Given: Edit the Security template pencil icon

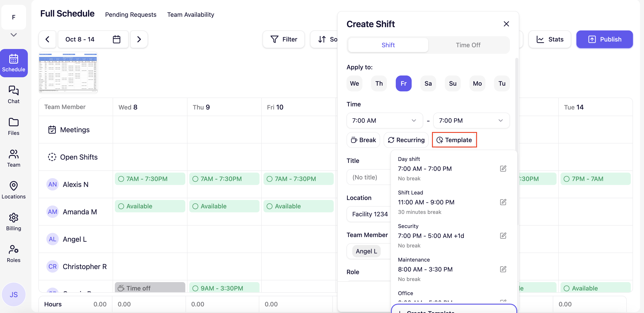Looking at the screenshot, I should (503, 236).
